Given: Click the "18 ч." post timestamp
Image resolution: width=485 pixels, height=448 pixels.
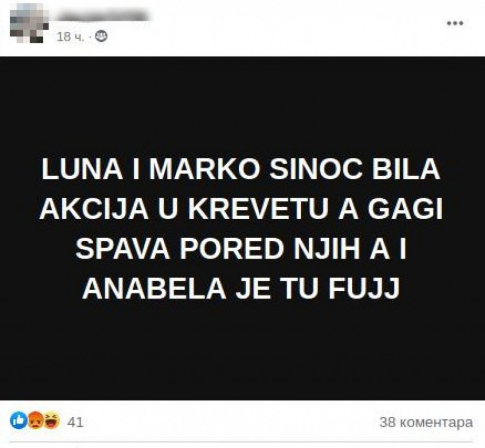Looking at the screenshot, I should 71,37.
